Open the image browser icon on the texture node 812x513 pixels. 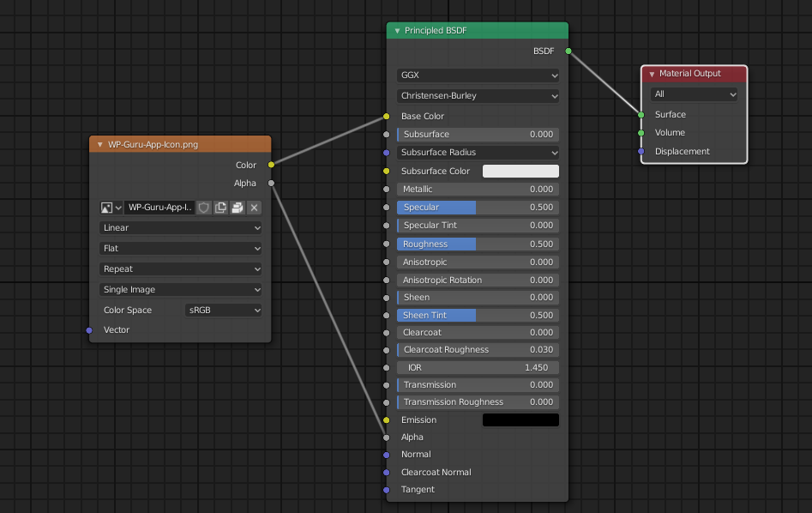(x=106, y=207)
